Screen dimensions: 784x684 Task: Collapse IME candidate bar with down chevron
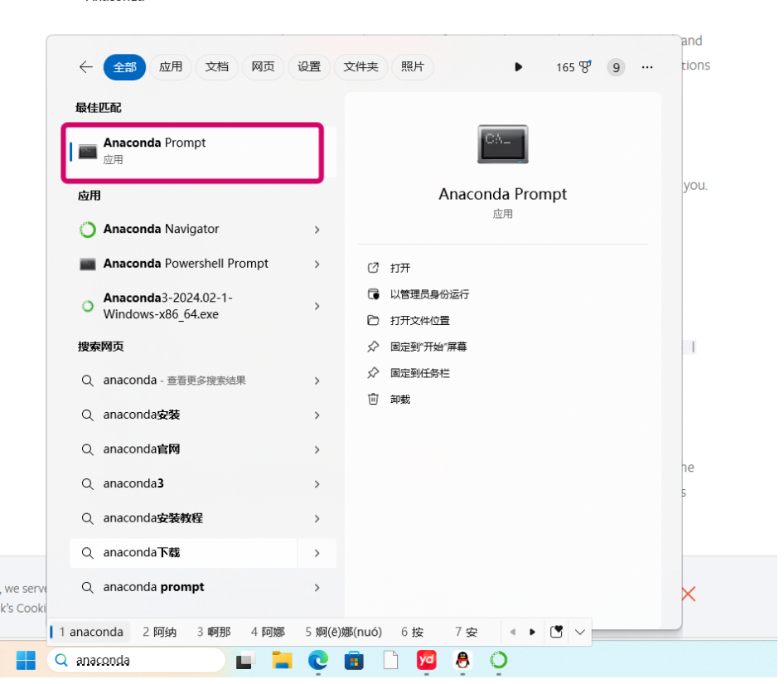click(x=580, y=632)
